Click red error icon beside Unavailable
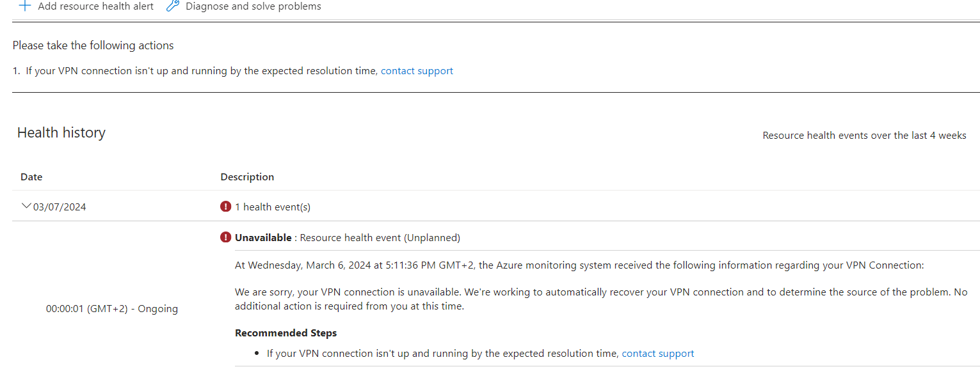980x369 pixels. pyautogui.click(x=225, y=237)
